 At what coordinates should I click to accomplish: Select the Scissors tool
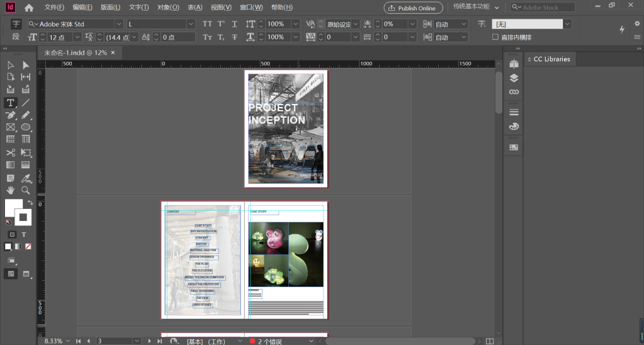[x=11, y=153]
